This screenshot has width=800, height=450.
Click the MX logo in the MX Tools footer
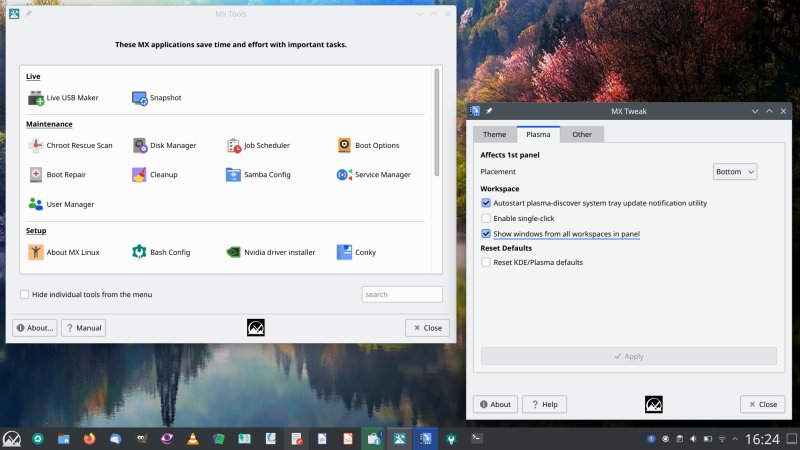coord(256,328)
